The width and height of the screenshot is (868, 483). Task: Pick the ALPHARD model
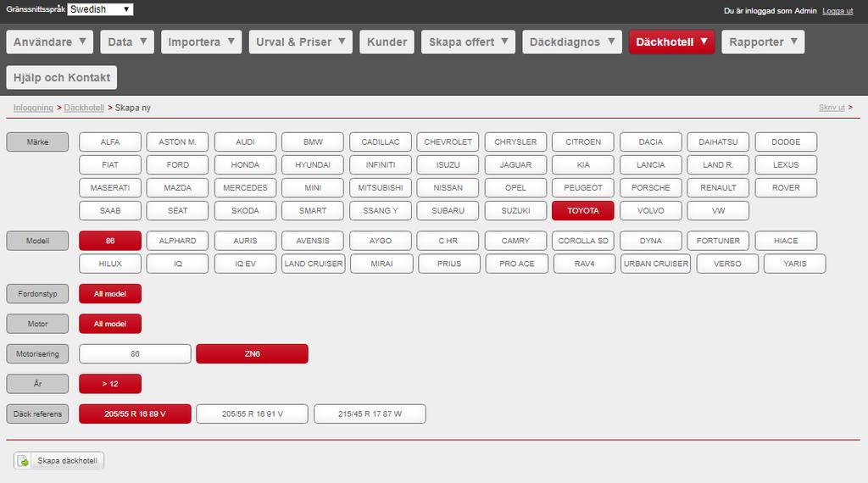(x=178, y=241)
